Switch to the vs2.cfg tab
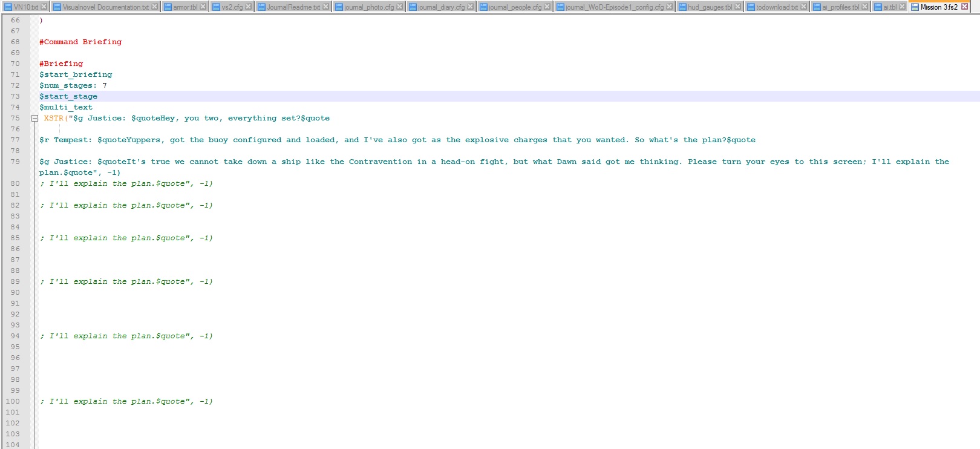 [232, 7]
